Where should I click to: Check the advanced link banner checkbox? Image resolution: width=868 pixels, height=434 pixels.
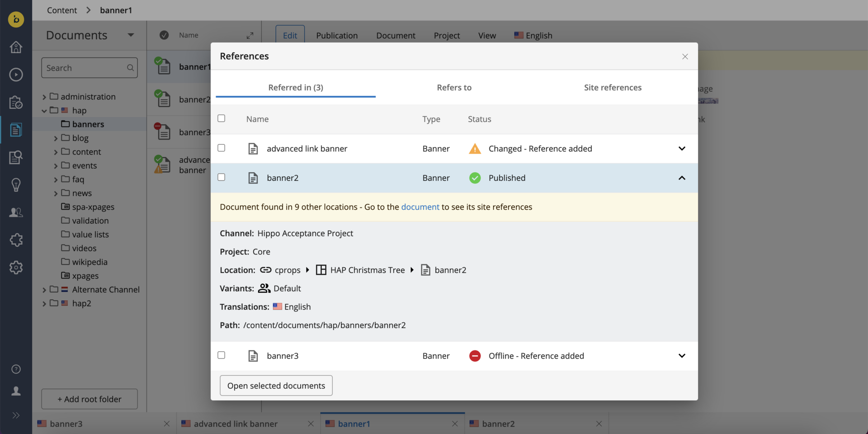222,148
